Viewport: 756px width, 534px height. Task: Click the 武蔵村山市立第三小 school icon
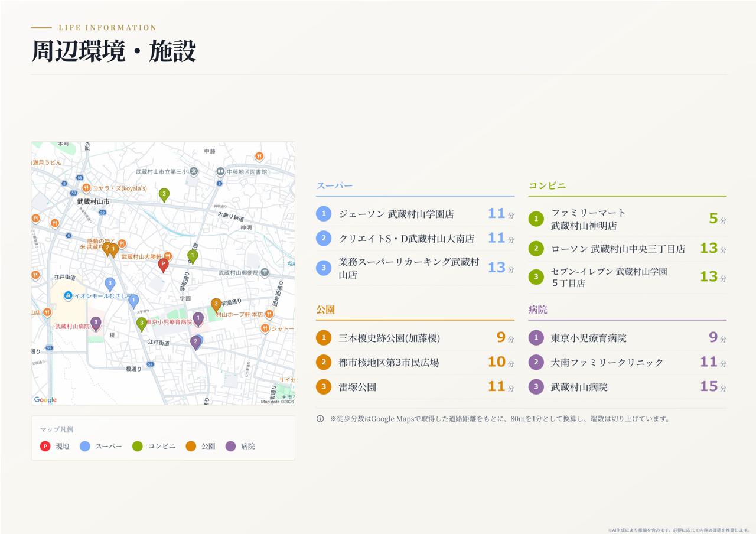tap(193, 172)
